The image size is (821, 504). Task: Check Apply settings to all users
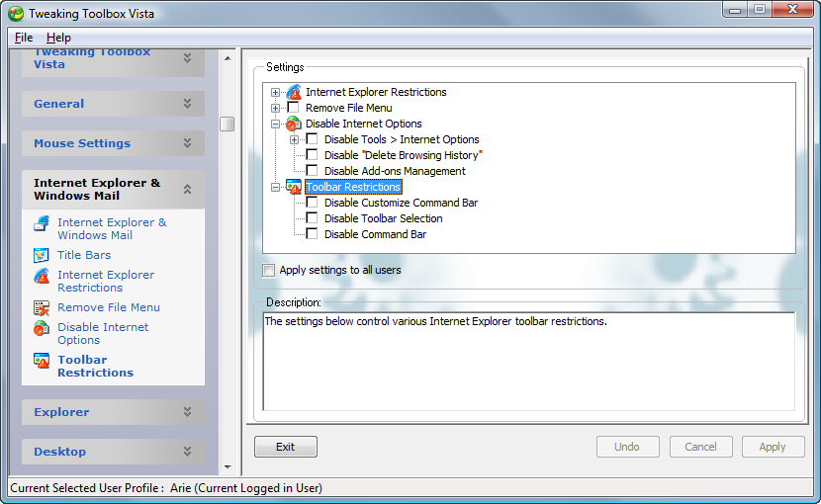(x=269, y=270)
